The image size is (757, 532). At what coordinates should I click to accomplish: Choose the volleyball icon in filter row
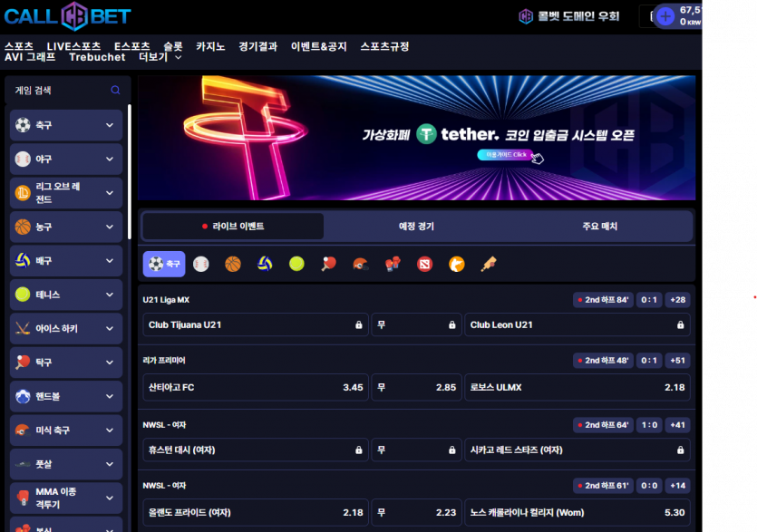265,264
